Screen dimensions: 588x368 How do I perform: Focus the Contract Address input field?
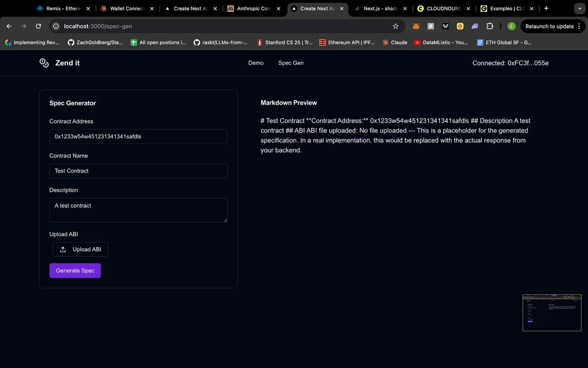pos(138,137)
